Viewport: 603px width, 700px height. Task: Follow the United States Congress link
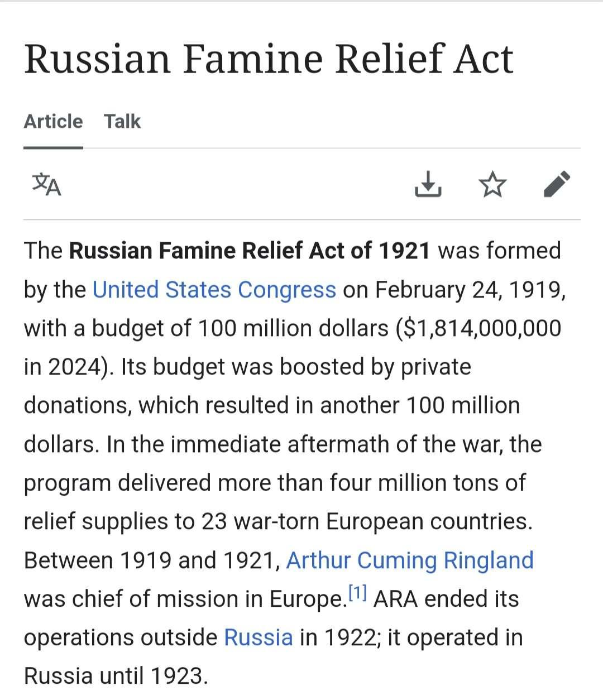(214, 290)
